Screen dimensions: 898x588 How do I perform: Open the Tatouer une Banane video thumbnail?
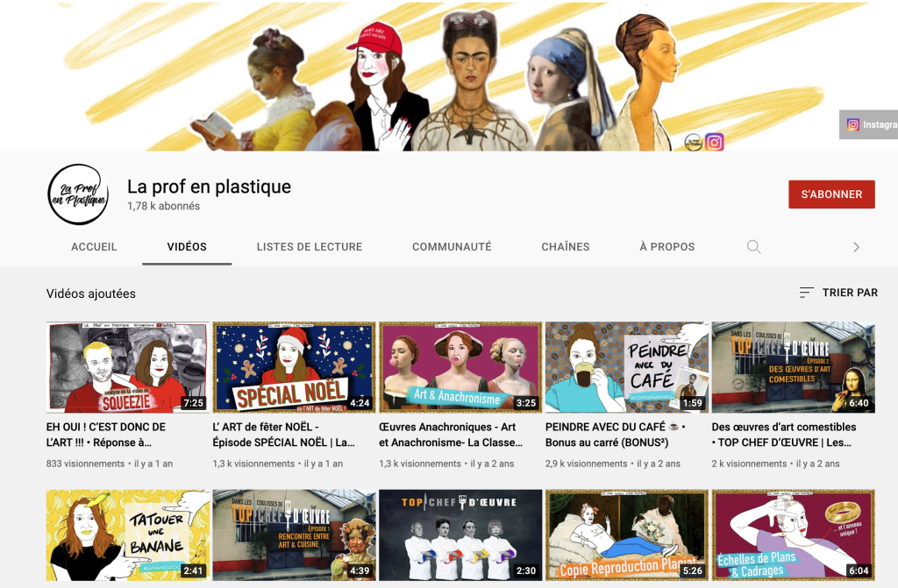[128, 535]
